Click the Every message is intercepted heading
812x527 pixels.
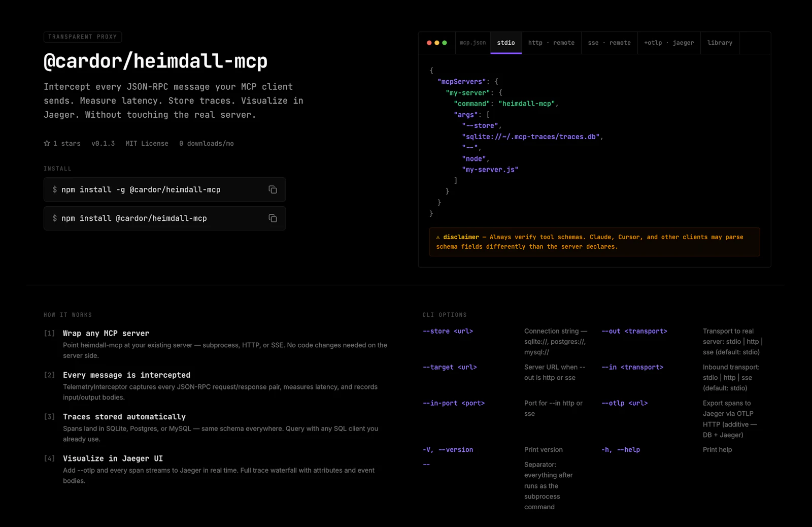coord(127,375)
